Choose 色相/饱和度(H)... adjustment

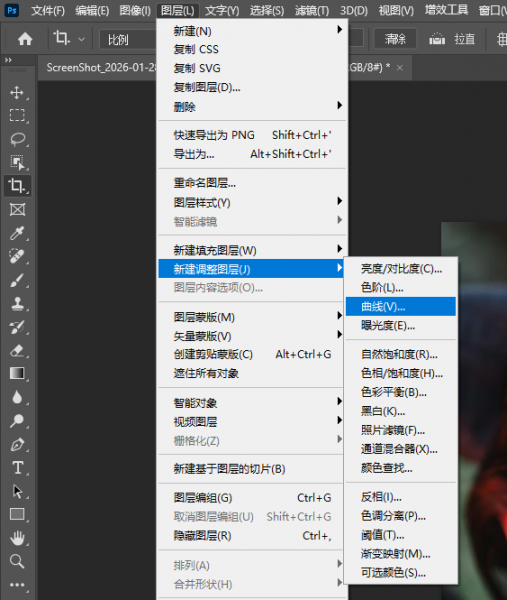point(401,373)
